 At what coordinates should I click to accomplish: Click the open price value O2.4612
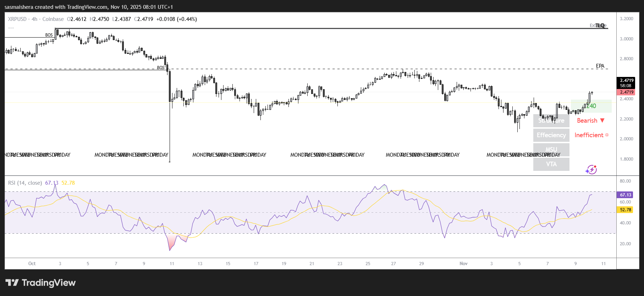coord(77,19)
